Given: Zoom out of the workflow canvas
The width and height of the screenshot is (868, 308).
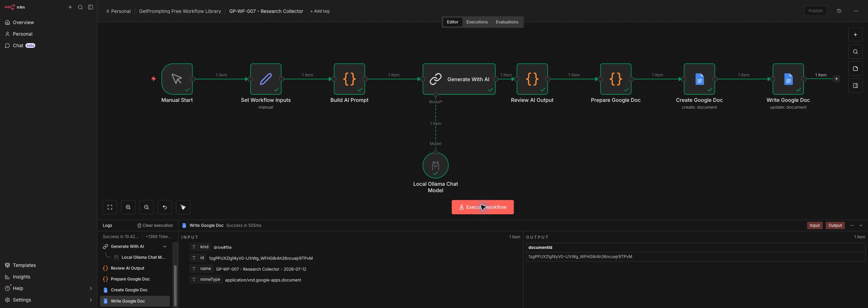Looking at the screenshot, I should 146,207.
